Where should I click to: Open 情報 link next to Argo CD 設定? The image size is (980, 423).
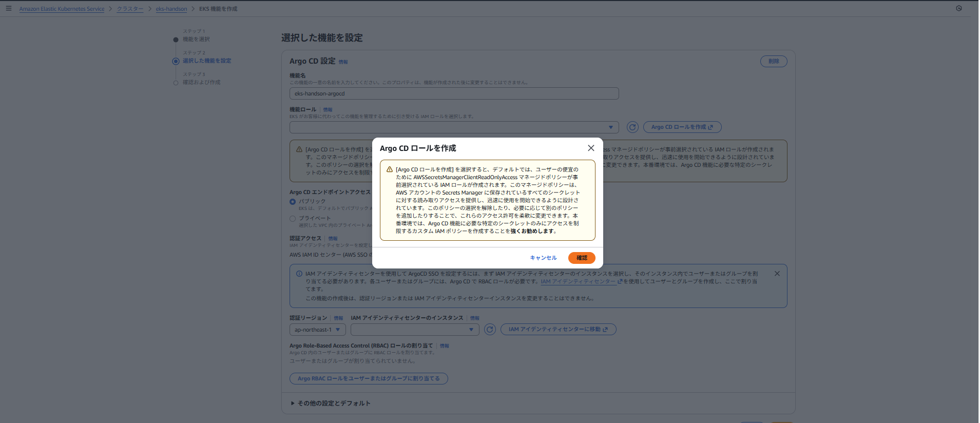coord(343,62)
